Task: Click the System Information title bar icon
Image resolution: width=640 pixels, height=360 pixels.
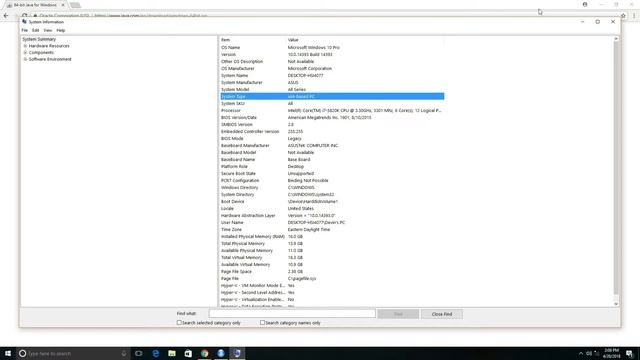Action: 24,22
